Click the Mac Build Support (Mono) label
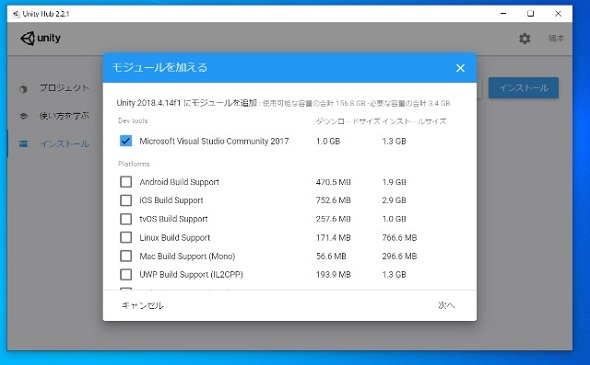 click(187, 256)
